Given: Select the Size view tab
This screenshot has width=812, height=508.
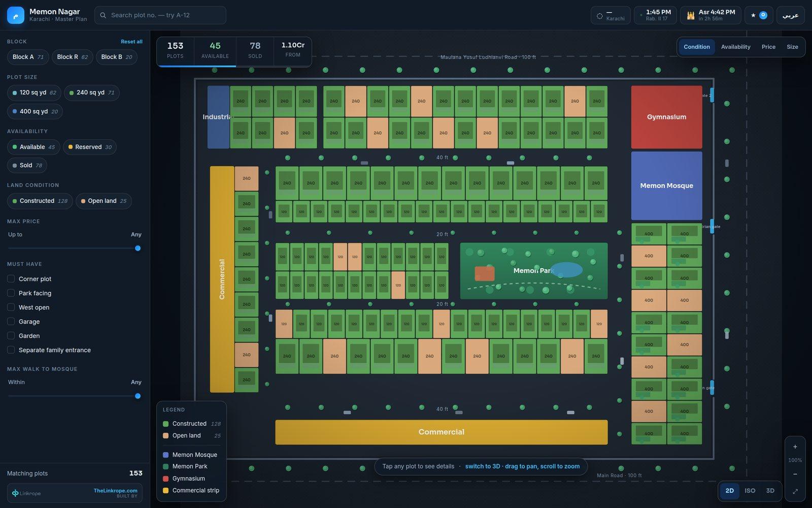Looking at the screenshot, I should (792, 47).
